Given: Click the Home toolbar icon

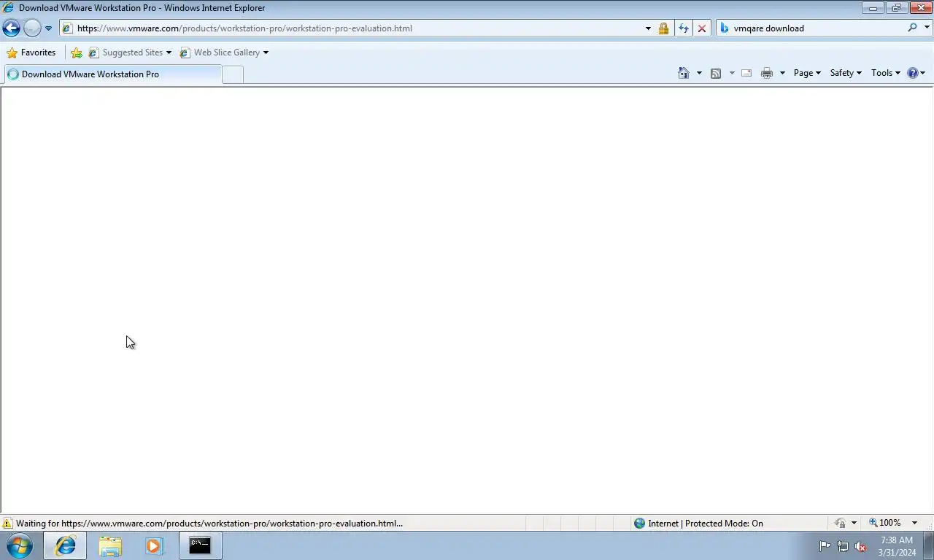Looking at the screenshot, I should [x=684, y=73].
